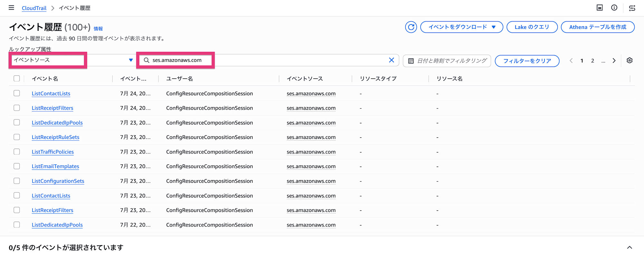Click the ... pagination ellipsis
Screen dimensions: 644x258
(603, 61)
